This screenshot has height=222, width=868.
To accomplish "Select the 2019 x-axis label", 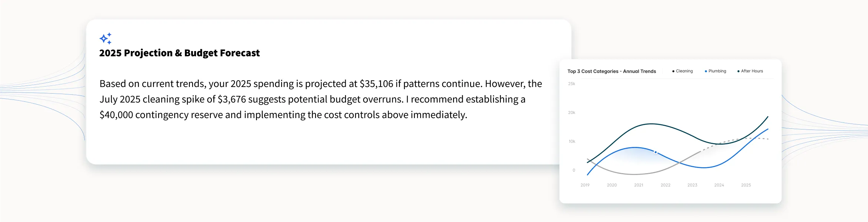I will (x=585, y=185).
